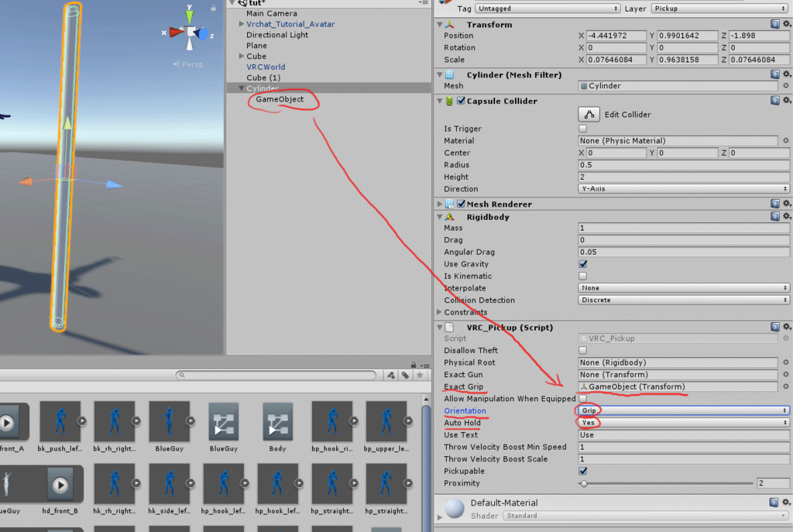Viewport: 793px width, 532px height.
Task: Open the Auto Hold dropdown
Action: (x=684, y=422)
